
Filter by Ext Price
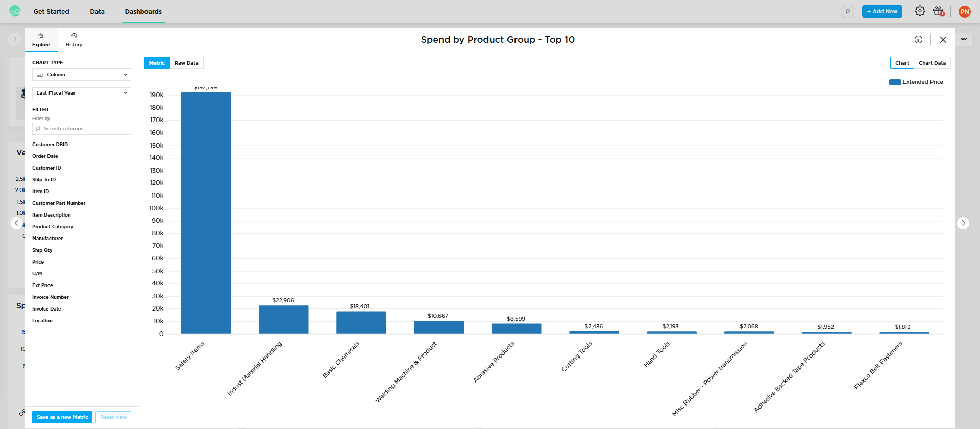[x=42, y=285]
